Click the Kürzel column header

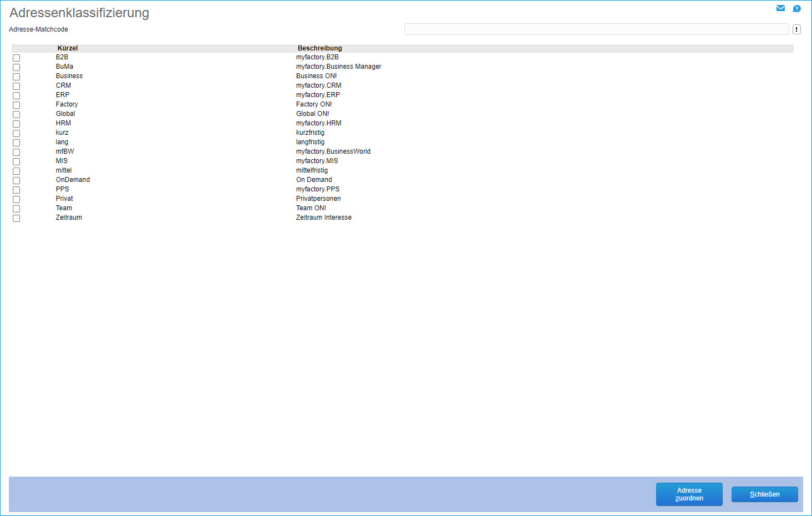pos(68,48)
